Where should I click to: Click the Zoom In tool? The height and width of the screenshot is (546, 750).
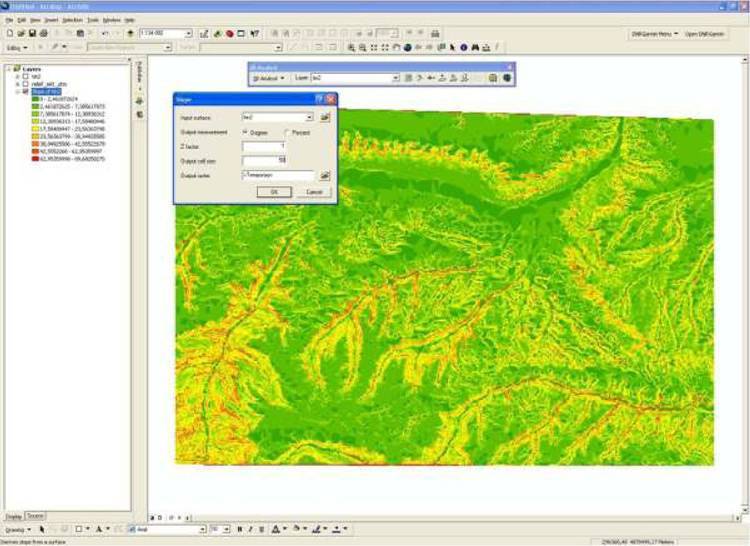(351, 47)
